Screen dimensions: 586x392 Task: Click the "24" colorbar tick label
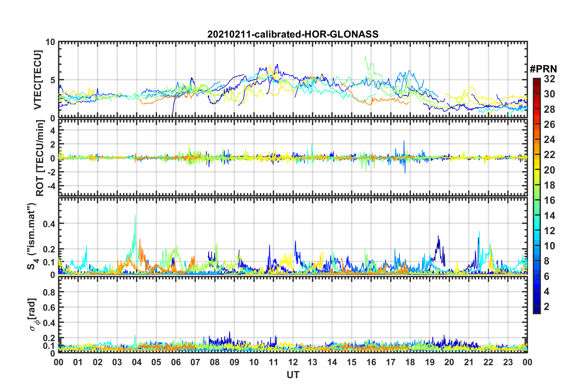pos(549,140)
